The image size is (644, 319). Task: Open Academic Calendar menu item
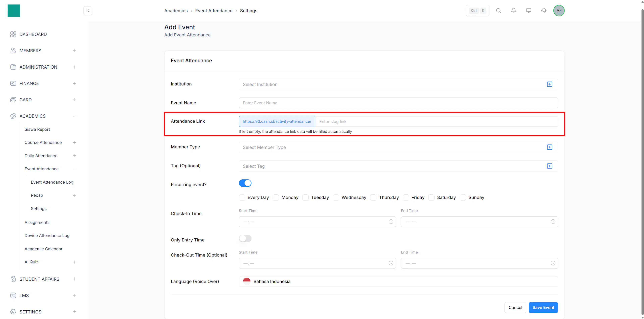pyautogui.click(x=43, y=249)
